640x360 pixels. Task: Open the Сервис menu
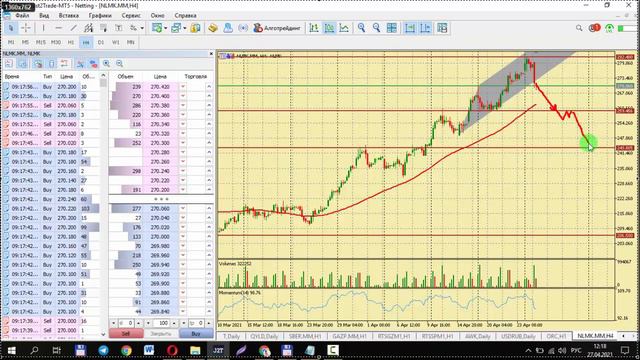131,16
